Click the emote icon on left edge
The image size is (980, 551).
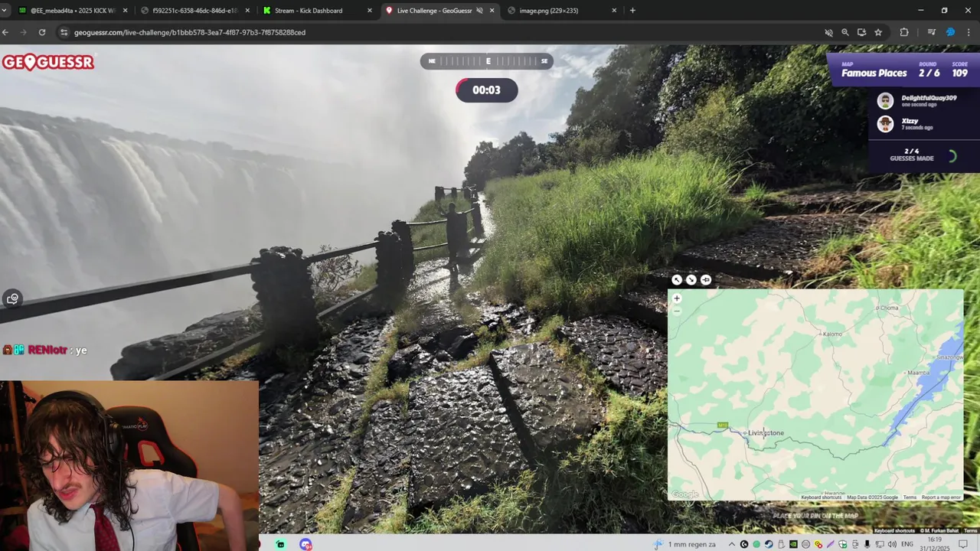pyautogui.click(x=12, y=298)
